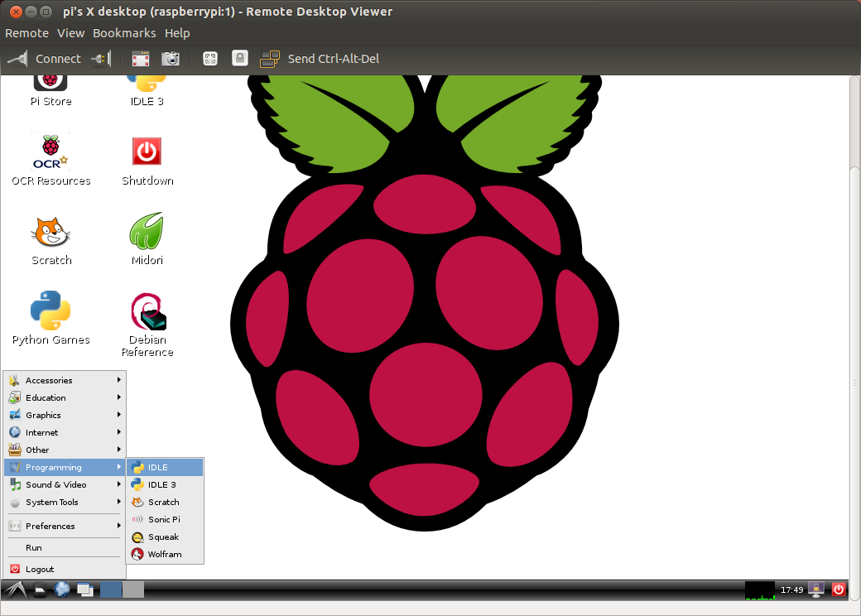
Task: Open the Remote menu
Action: pos(26,33)
